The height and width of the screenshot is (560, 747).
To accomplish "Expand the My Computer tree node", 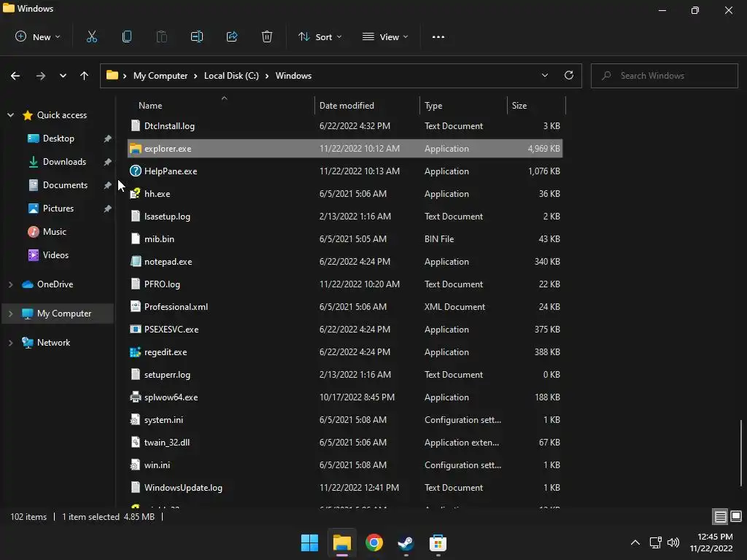I will (x=10, y=314).
